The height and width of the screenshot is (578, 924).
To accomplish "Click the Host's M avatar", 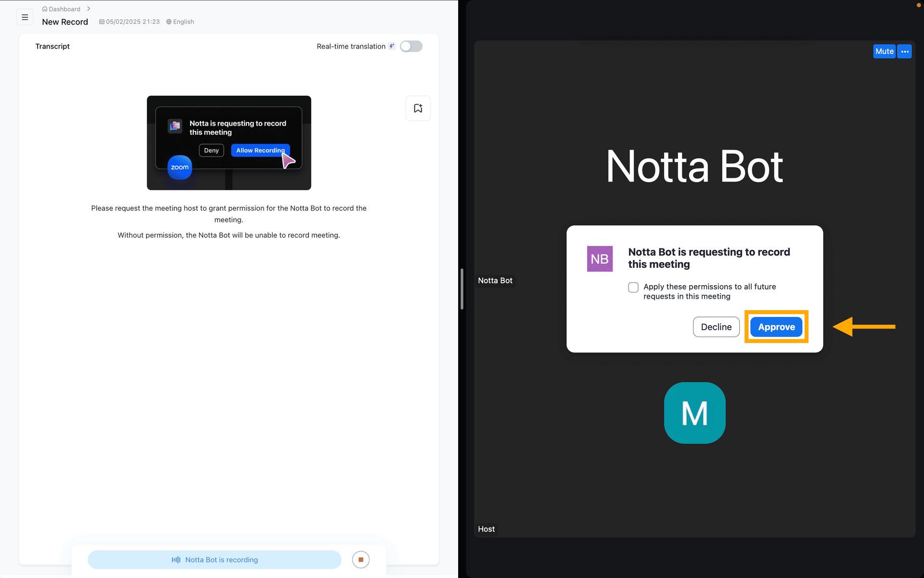I will coord(694,413).
